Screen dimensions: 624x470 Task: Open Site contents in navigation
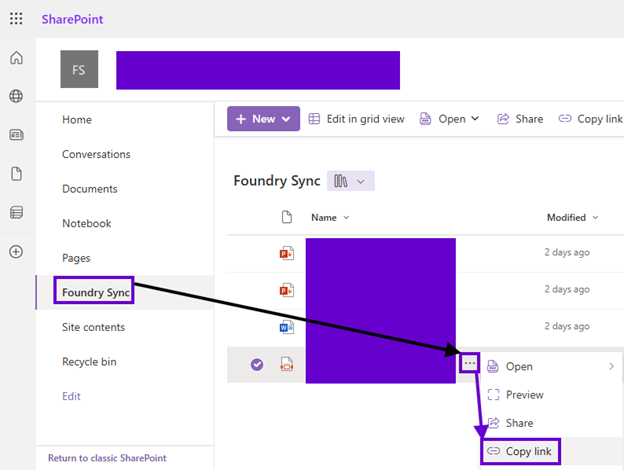click(93, 327)
